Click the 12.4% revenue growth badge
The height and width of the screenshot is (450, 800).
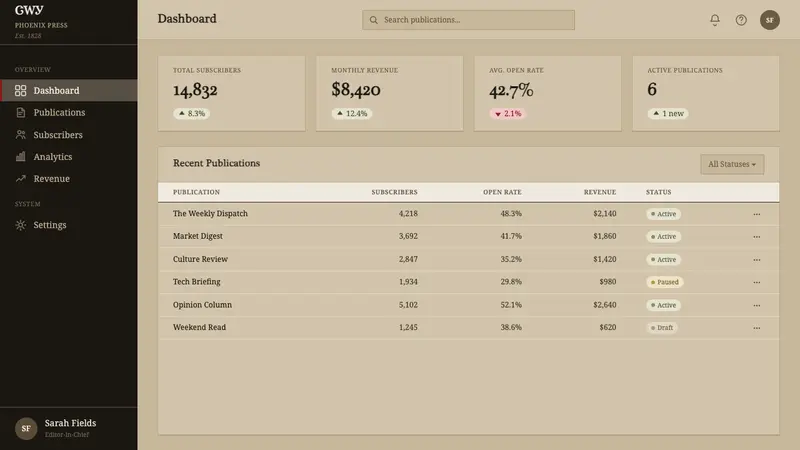click(x=352, y=114)
